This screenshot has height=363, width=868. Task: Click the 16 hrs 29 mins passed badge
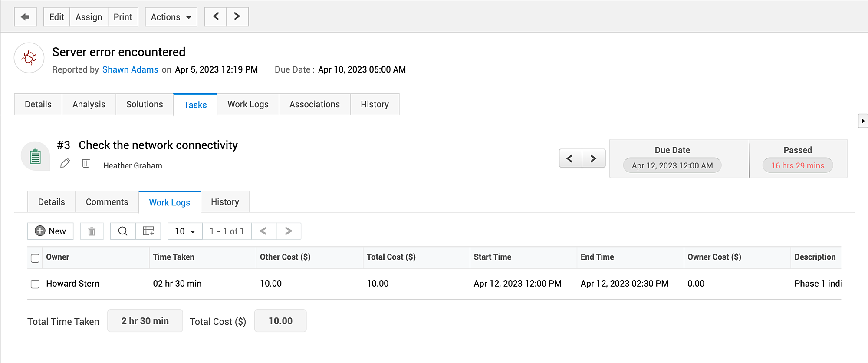click(798, 165)
